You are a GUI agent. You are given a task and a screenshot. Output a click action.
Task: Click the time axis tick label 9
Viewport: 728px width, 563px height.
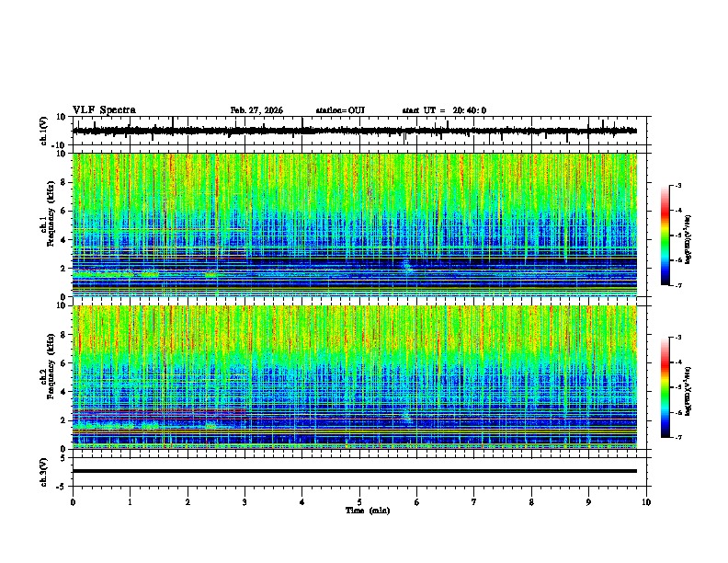(x=588, y=502)
